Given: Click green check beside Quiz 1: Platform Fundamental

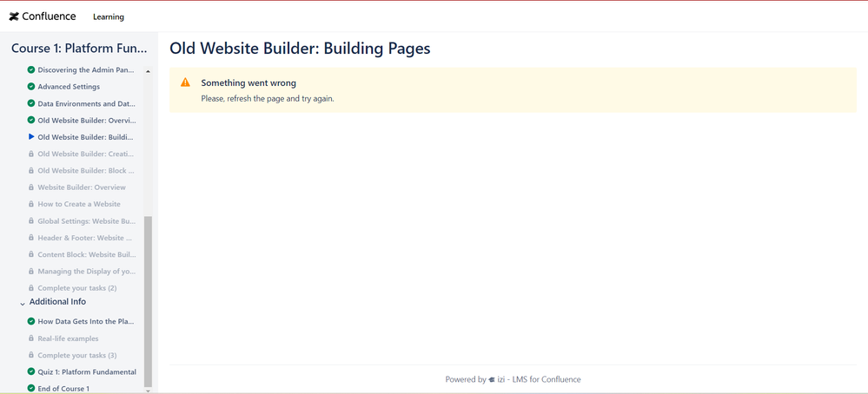Looking at the screenshot, I should pyautogui.click(x=31, y=371).
